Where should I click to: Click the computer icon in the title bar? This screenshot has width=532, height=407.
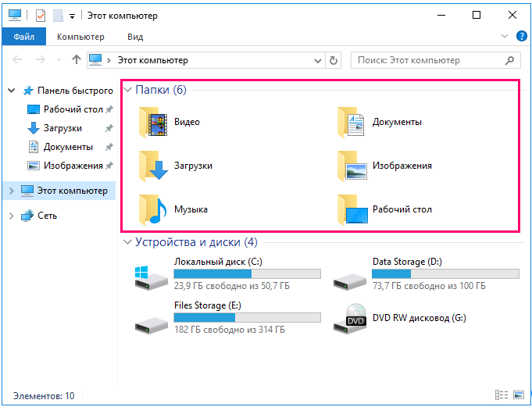[x=15, y=16]
